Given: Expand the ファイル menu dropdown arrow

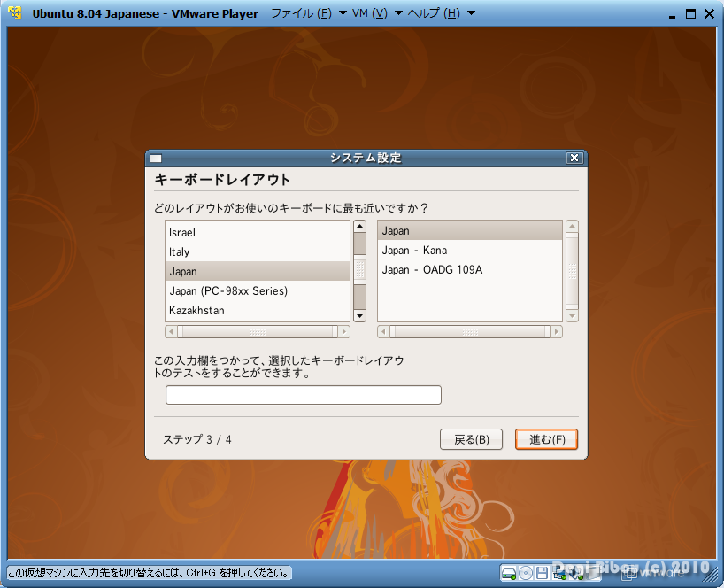Looking at the screenshot, I should tap(343, 13).
